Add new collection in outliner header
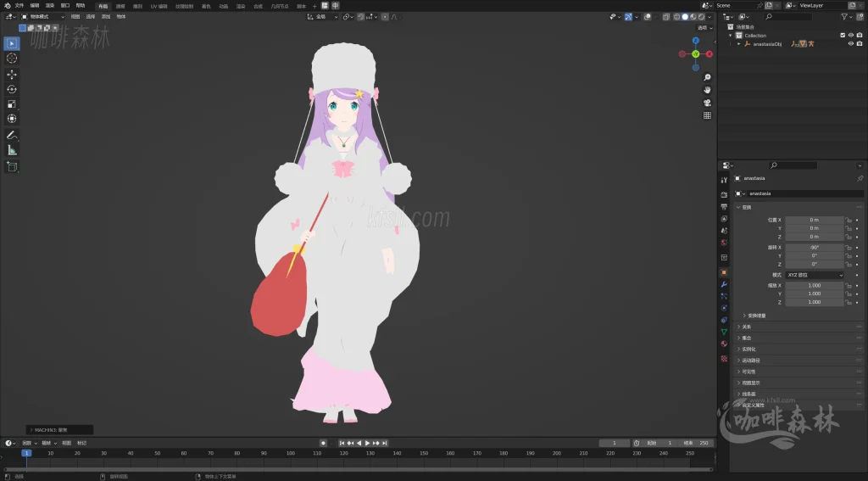 (860, 17)
